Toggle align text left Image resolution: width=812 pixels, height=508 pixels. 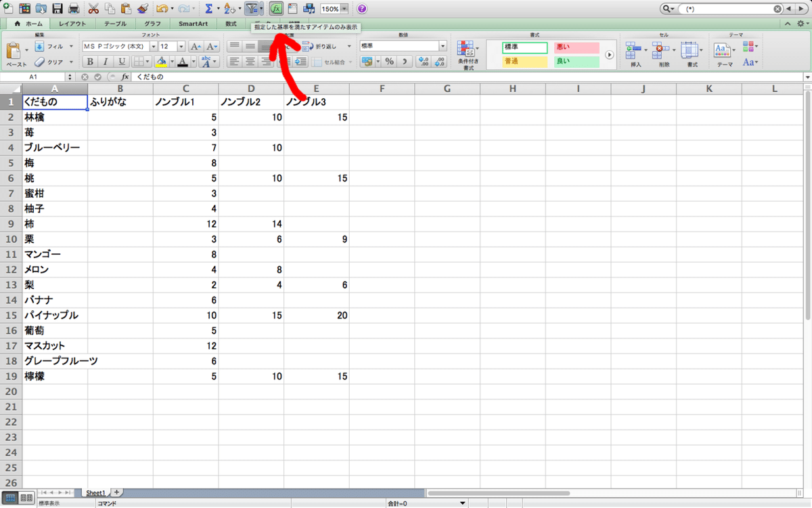234,62
